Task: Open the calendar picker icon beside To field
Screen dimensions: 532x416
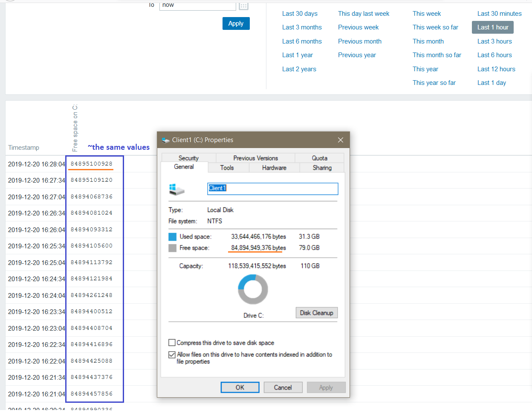Action: pos(243,6)
